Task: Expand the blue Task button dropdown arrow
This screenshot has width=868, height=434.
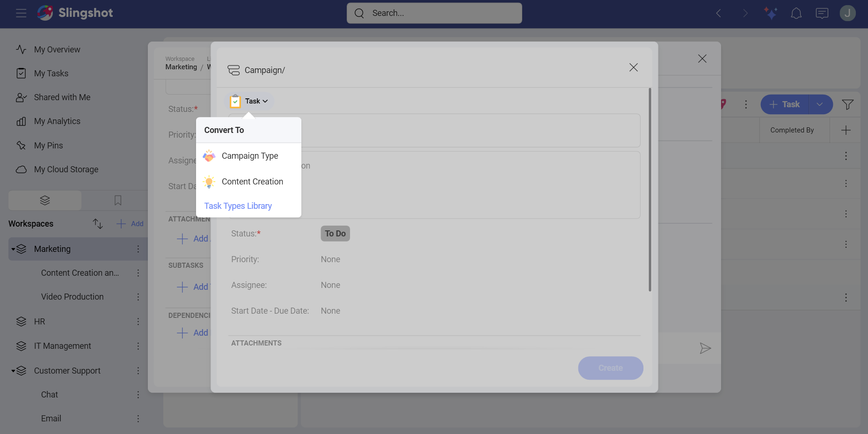Action: [x=820, y=104]
